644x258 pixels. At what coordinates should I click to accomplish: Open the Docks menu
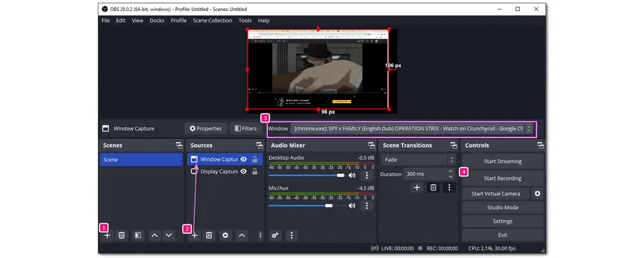[156, 21]
